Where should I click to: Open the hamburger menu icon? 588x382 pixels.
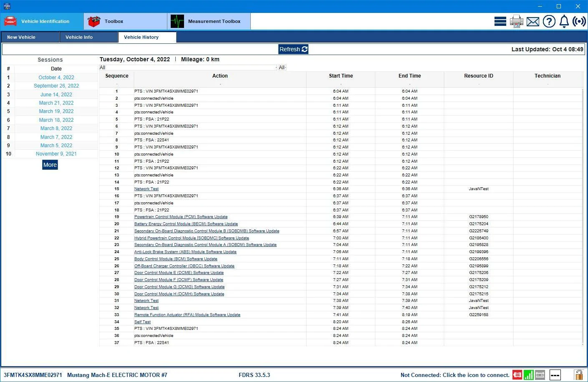pyautogui.click(x=500, y=21)
